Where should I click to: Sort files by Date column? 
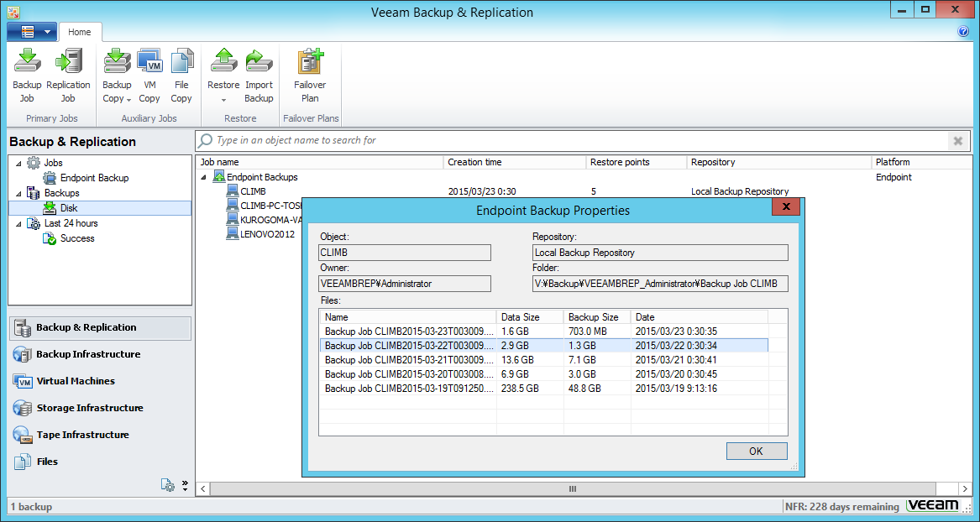click(699, 317)
